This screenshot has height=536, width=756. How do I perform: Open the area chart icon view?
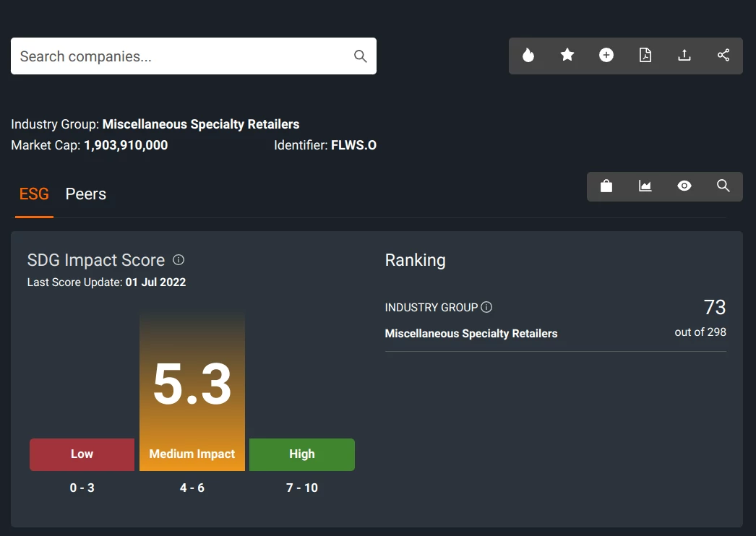pos(645,186)
